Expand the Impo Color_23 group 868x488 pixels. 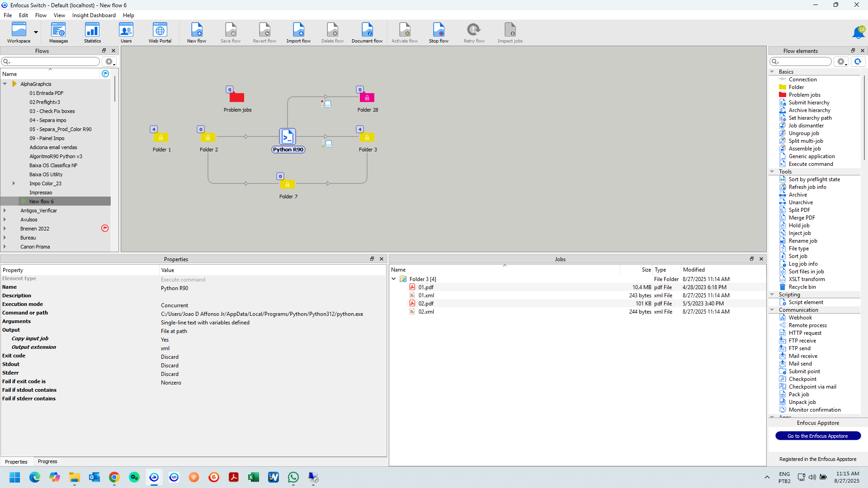coord(14,183)
